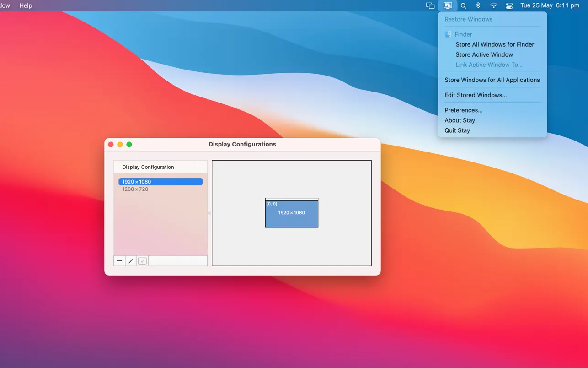Open the overlapping-windows icon in menu bar

(x=430, y=5)
